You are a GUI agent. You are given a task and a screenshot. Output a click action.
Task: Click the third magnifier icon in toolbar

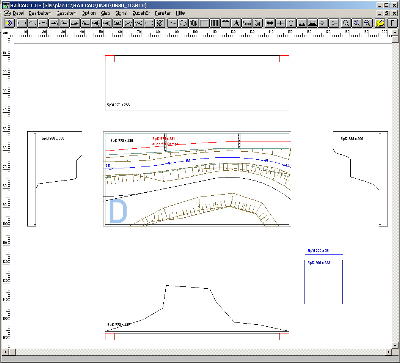pyautogui.click(x=367, y=23)
